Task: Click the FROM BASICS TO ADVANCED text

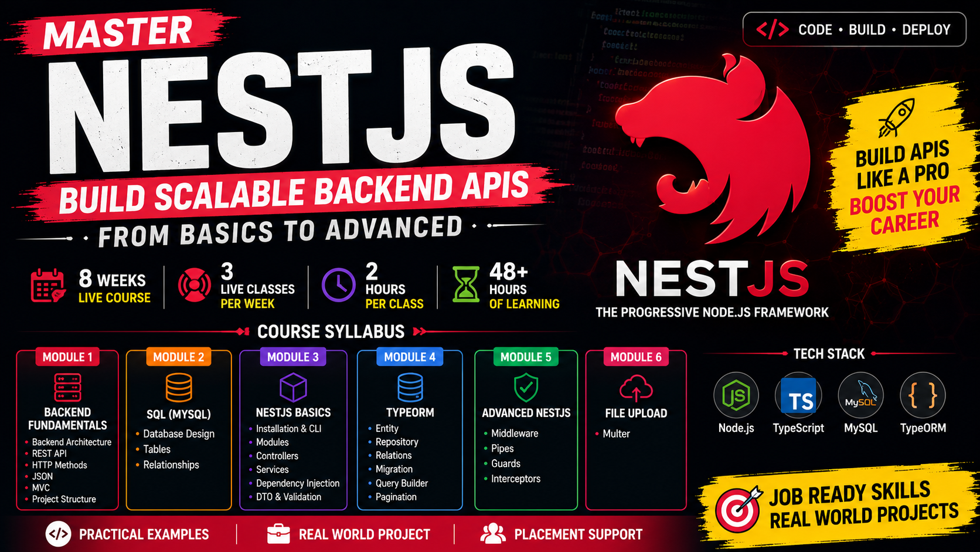Action: (x=280, y=232)
